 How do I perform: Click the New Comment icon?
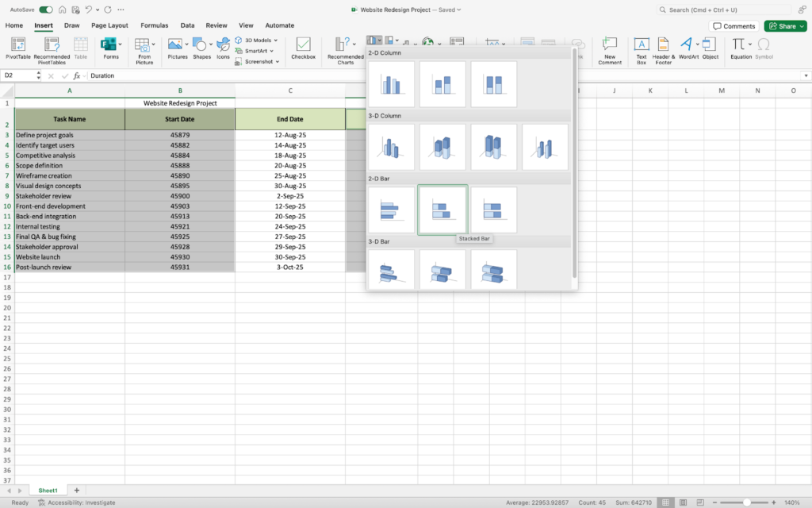coord(609,48)
